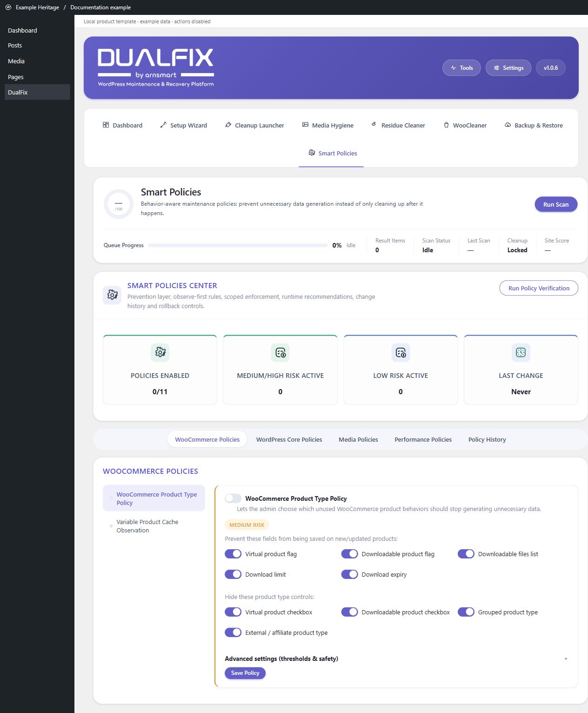This screenshot has height=713, width=588.
Task: Click the Backup & Restore cloud icon
Action: (x=508, y=125)
